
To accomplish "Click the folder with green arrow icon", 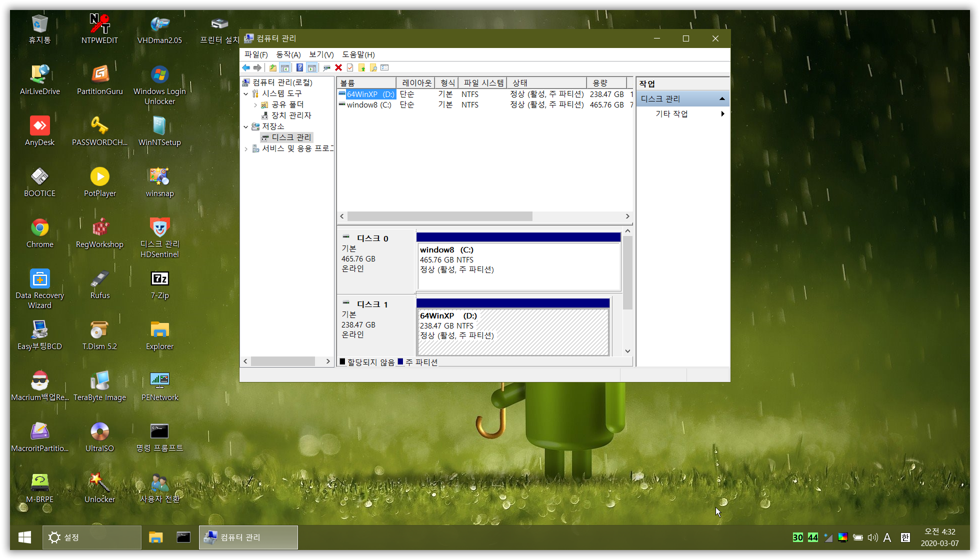I will [361, 67].
